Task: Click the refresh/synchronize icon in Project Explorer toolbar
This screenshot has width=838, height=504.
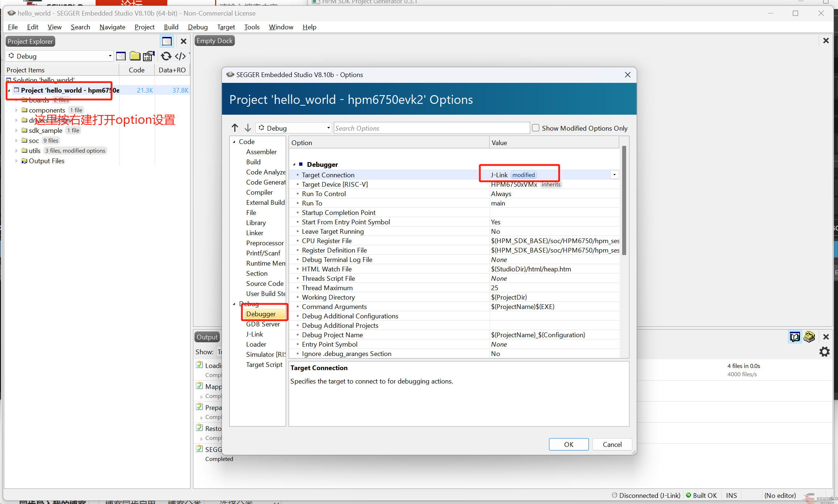Action: click(x=166, y=56)
